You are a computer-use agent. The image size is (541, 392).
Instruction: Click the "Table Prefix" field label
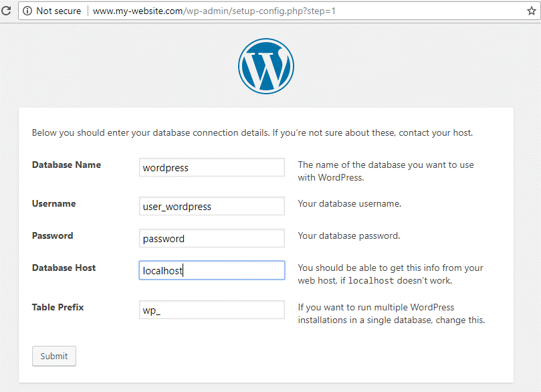tap(58, 308)
